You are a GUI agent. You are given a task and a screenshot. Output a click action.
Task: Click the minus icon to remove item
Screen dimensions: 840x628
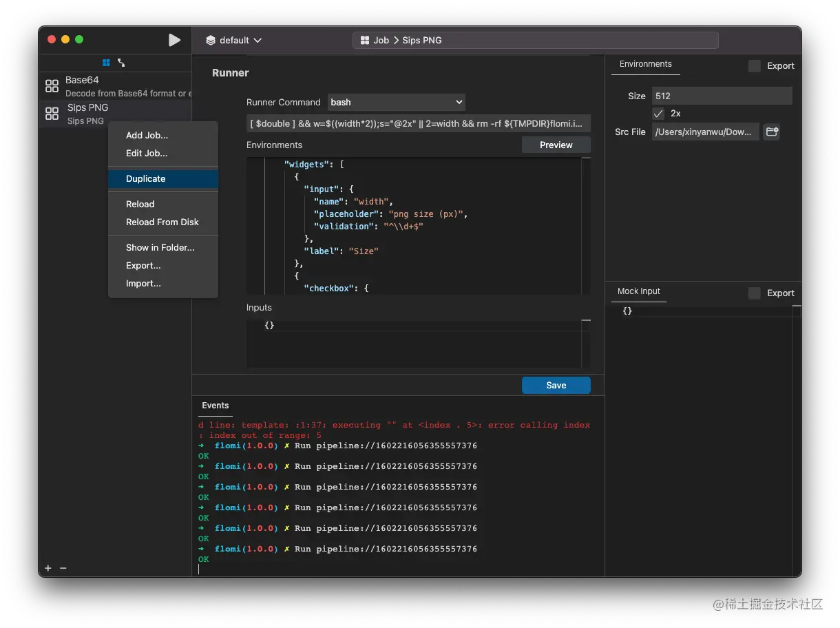(63, 568)
